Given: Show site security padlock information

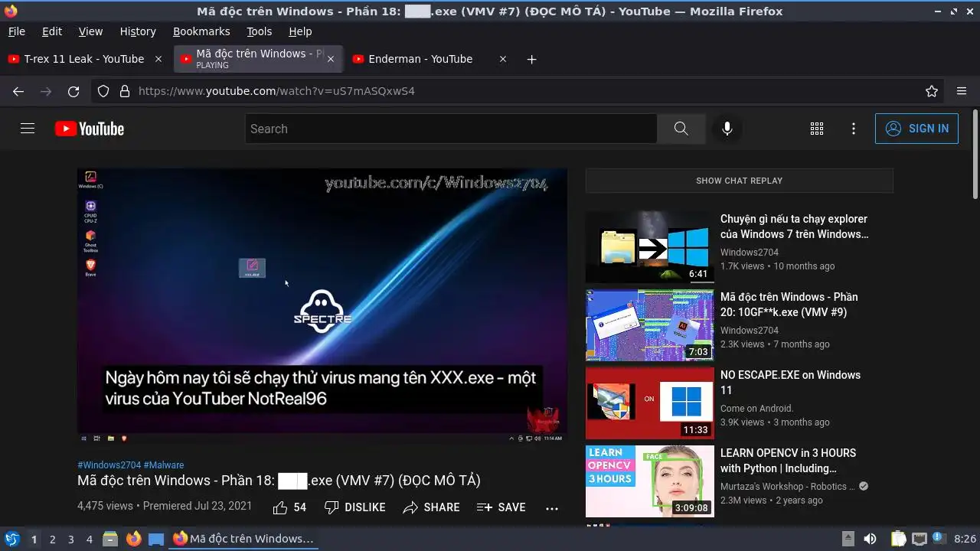Looking at the screenshot, I should 125,91.
